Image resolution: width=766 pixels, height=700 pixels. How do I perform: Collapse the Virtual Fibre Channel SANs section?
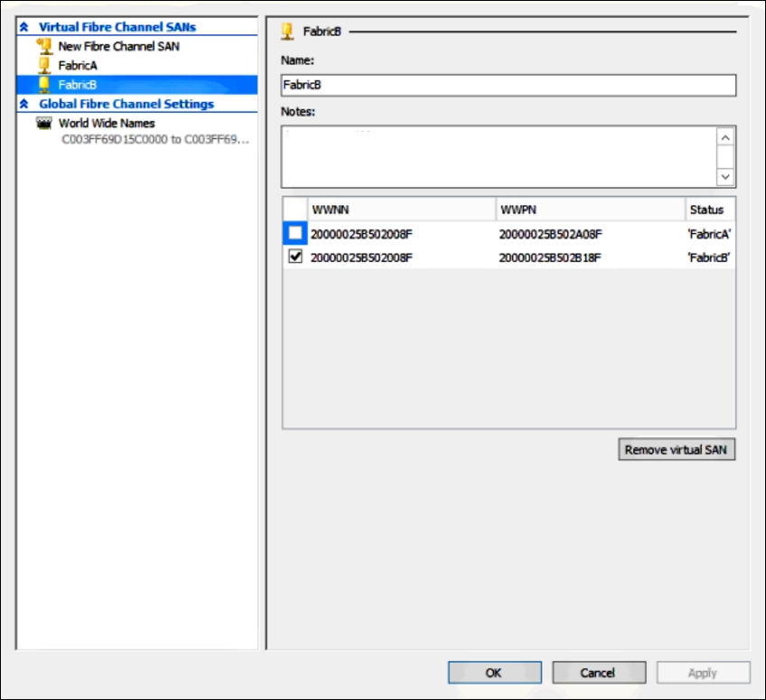24,27
